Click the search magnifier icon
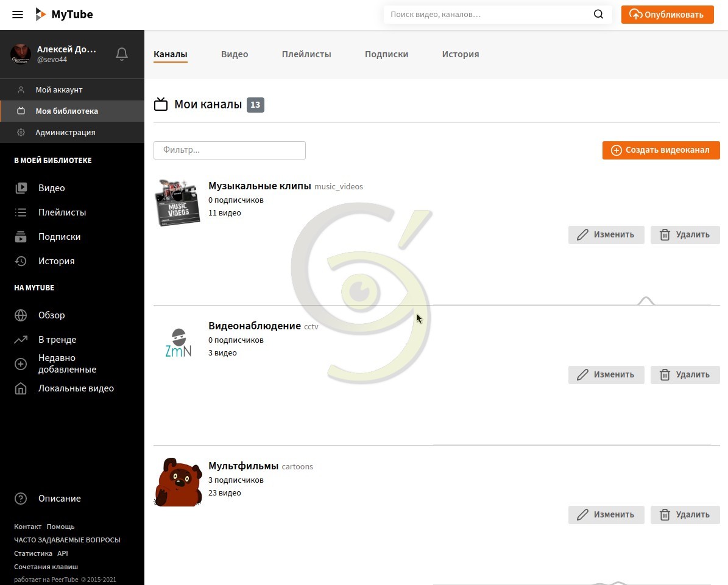Image resolution: width=728 pixels, height=585 pixels. click(598, 15)
